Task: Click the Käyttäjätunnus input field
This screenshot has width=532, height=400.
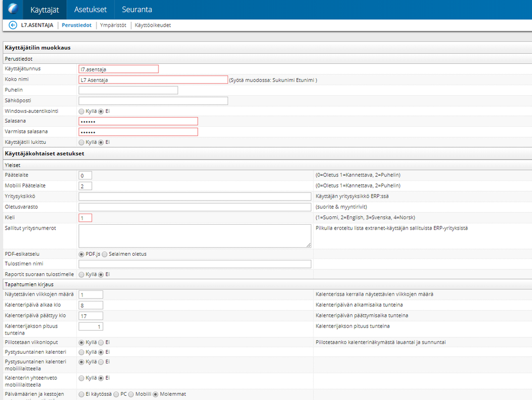Action: pyautogui.click(x=118, y=69)
